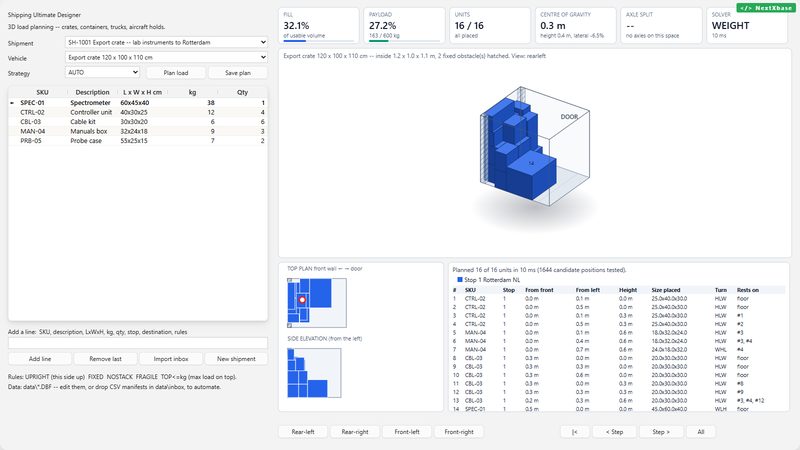Click the blue Stop 1 Rotterdam NL swatch

(x=460, y=280)
